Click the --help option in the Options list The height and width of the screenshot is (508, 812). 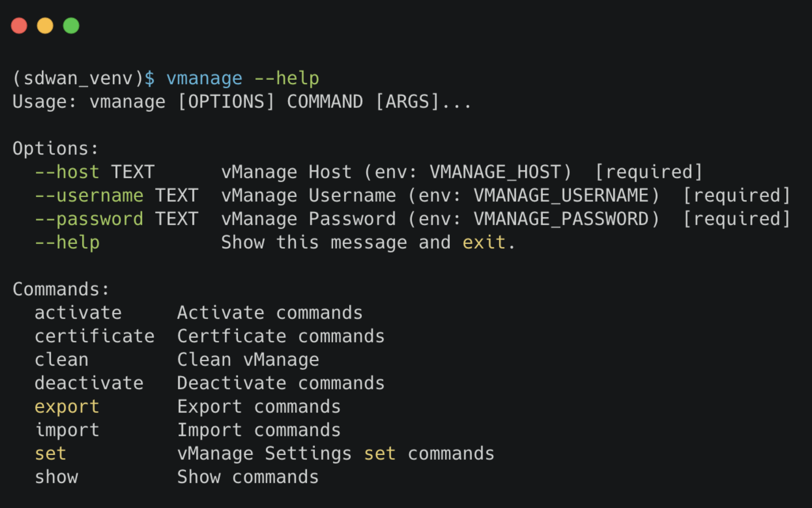(x=67, y=242)
